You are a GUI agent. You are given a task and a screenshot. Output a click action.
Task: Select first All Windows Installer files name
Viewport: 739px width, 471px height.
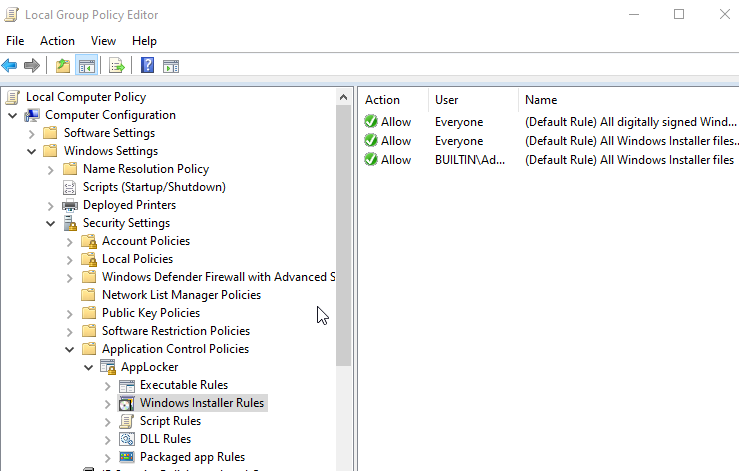[631, 141]
